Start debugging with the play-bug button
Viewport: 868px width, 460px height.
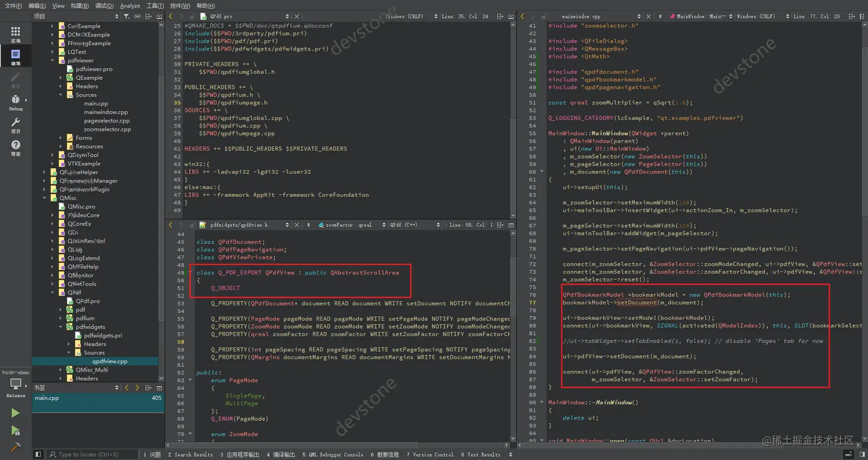tap(15, 431)
